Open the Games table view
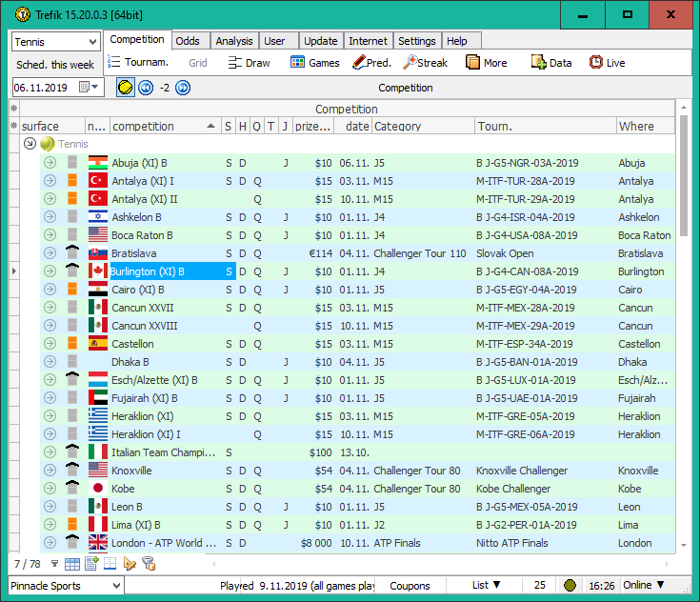This screenshot has height=602, width=700. [314, 63]
